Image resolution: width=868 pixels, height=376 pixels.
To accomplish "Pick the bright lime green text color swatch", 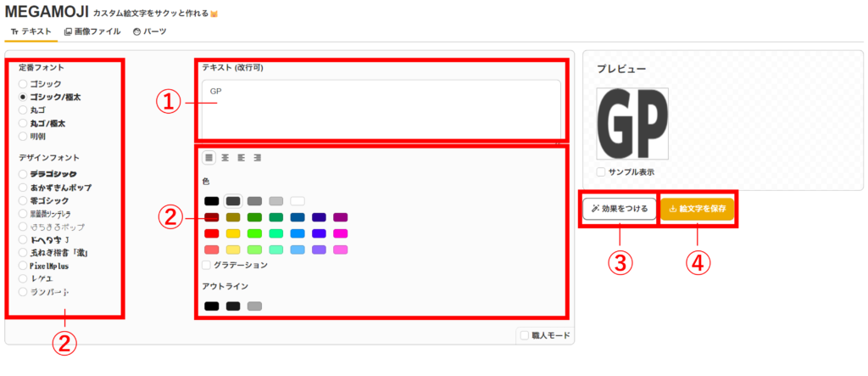I will pyautogui.click(x=254, y=233).
